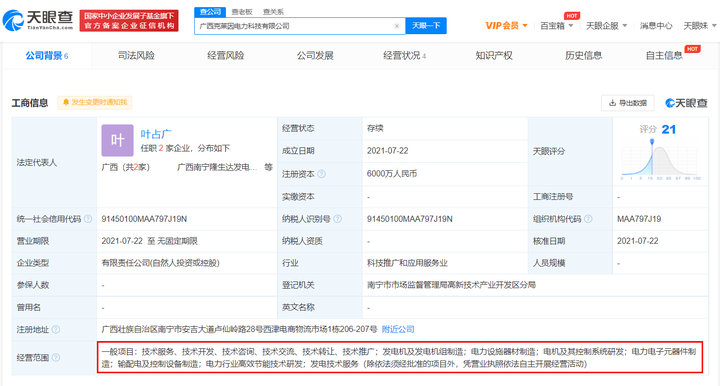Open legal representative 叶占广 profile link
This screenshot has width=720, height=386.
coord(156,134)
